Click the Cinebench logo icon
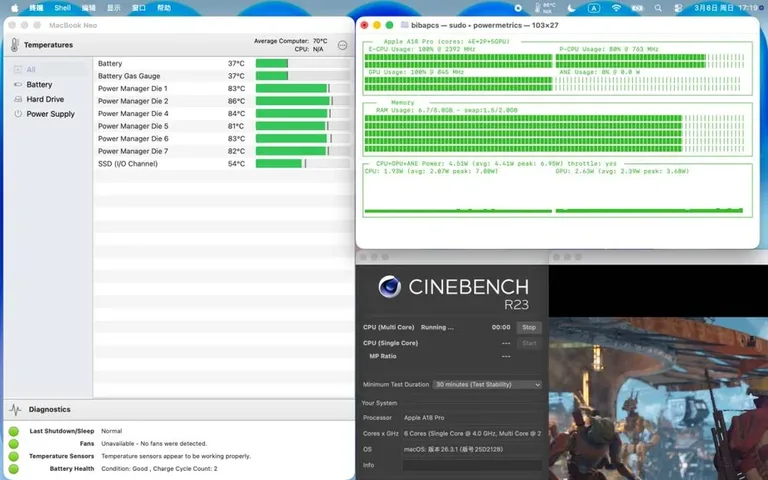 coord(390,287)
